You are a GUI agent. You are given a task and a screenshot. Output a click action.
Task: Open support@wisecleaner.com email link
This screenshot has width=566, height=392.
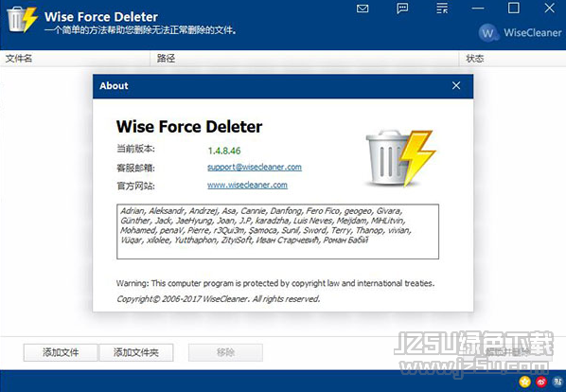[255, 168]
